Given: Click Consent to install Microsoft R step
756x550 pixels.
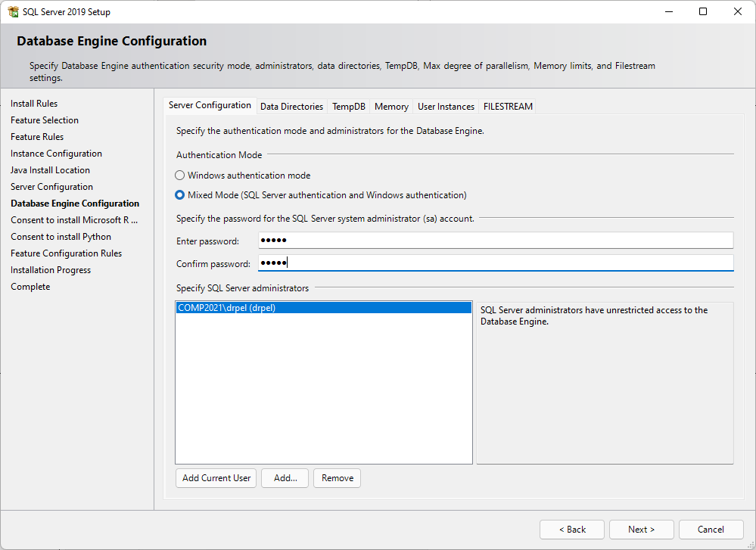Looking at the screenshot, I should [x=74, y=220].
